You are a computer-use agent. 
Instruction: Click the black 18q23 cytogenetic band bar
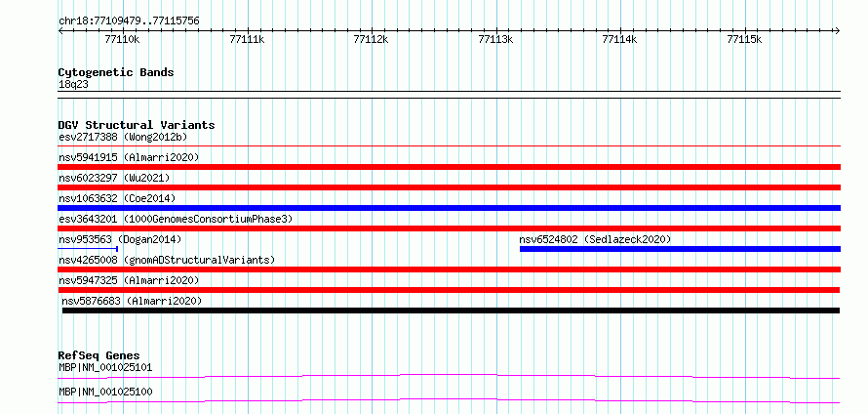pos(449,94)
